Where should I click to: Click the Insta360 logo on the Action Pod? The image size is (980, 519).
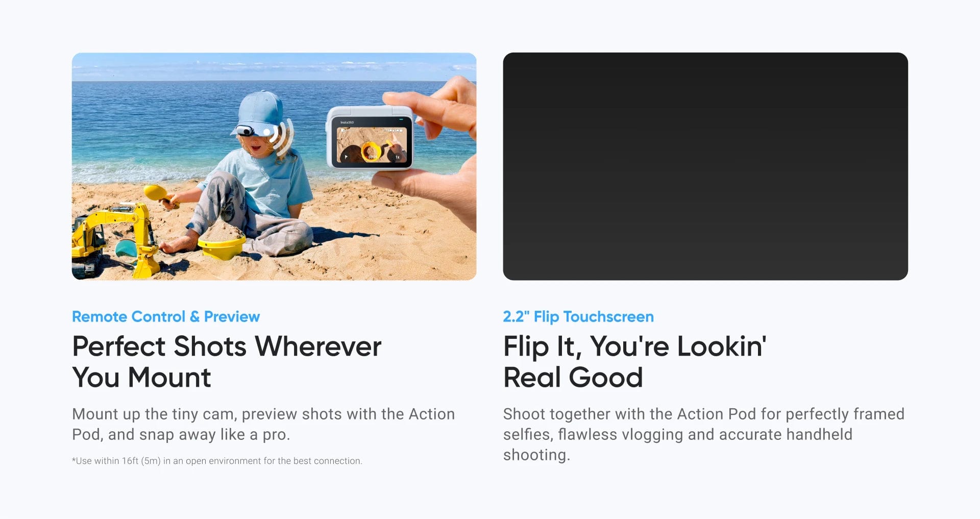click(x=347, y=122)
